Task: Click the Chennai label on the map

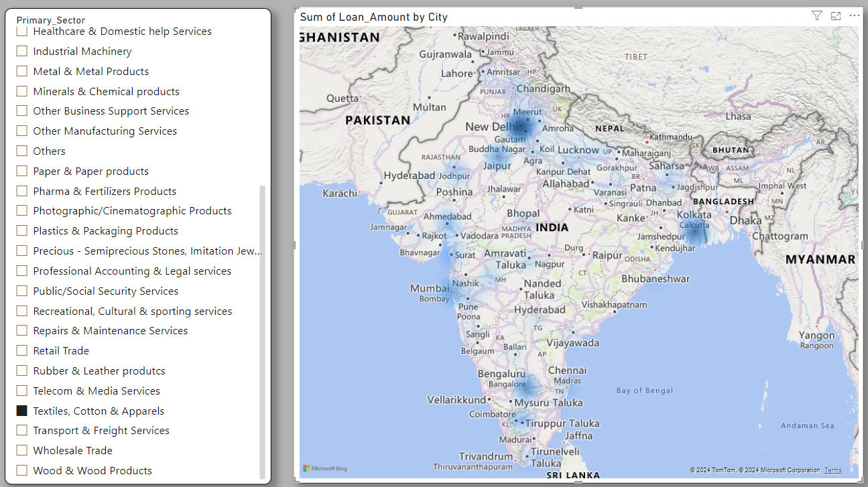Action: tap(567, 370)
